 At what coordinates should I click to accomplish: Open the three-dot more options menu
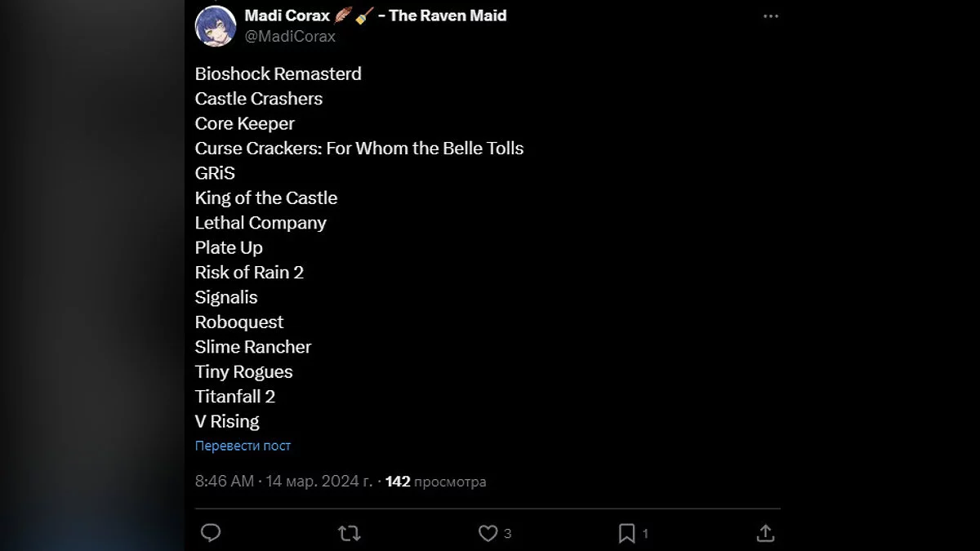tap(771, 16)
